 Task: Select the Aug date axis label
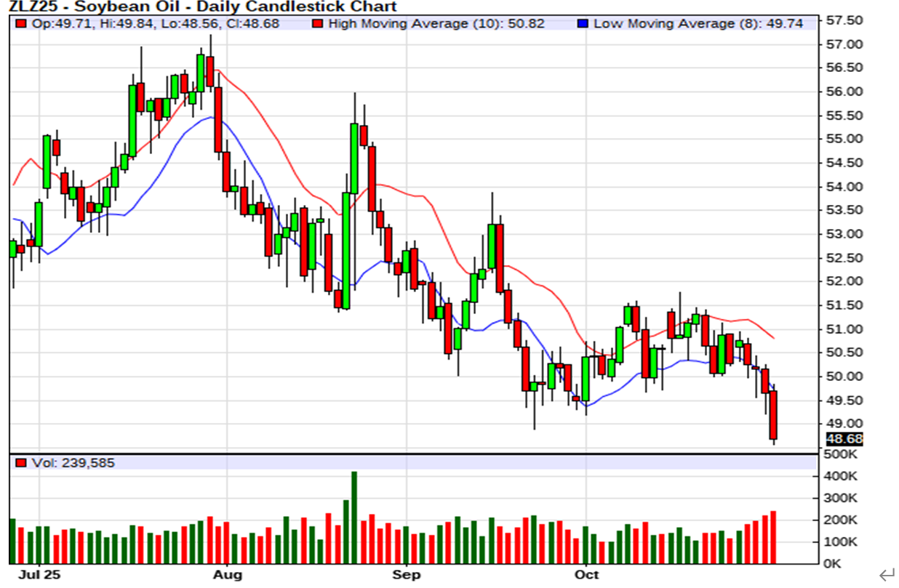(227, 575)
